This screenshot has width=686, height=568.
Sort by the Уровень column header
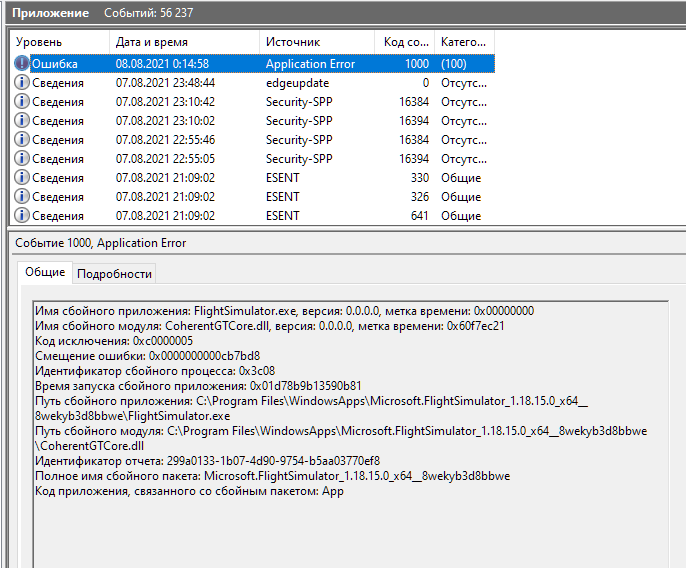[60, 42]
